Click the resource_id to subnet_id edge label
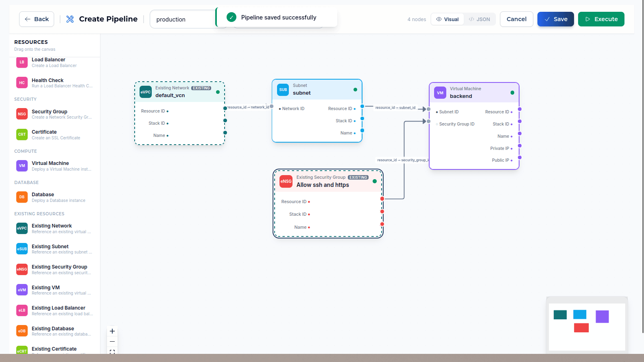The image size is (644, 362). [395, 108]
